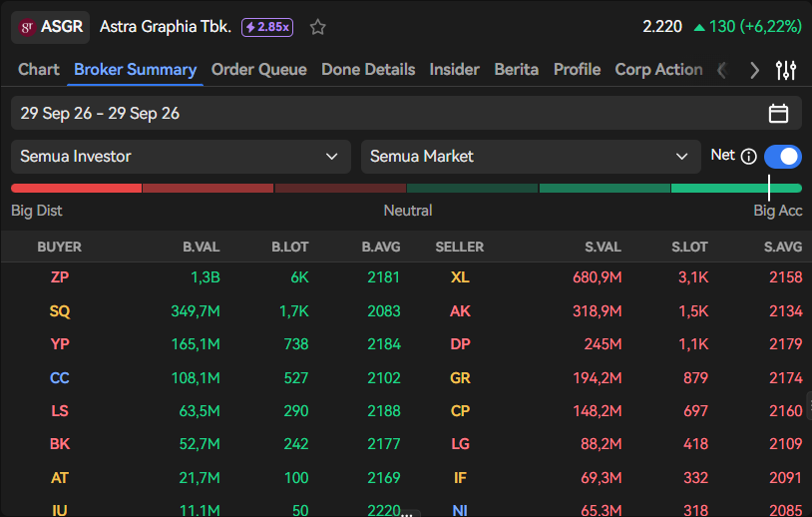Click the ASGR logo icon
Viewport: 812px width, 517px height.
tap(27, 27)
